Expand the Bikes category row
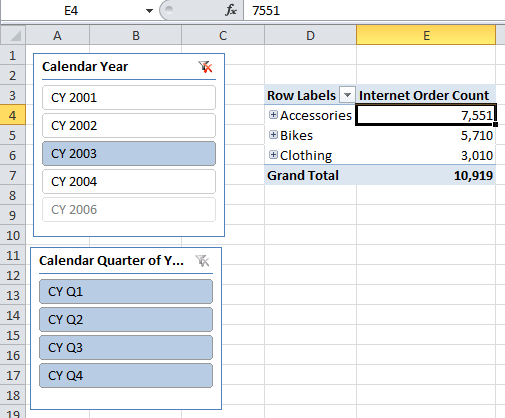Image resolution: width=505 pixels, height=418 pixels. click(273, 135)
